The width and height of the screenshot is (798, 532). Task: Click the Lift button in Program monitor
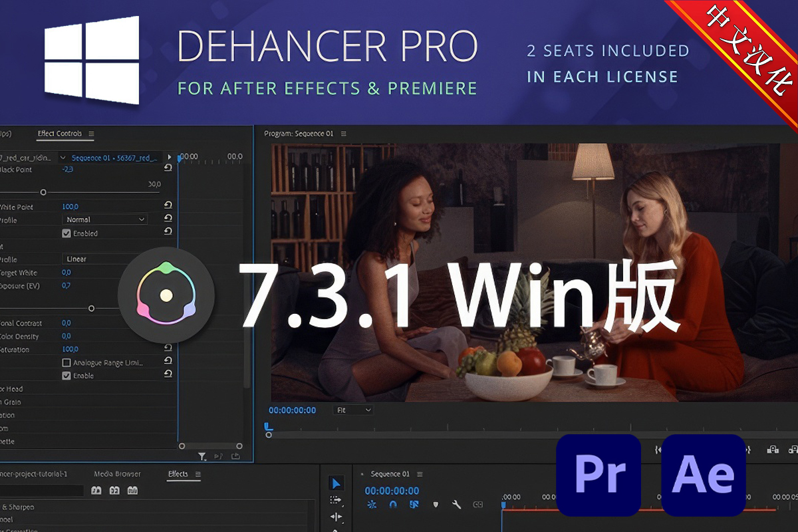(x=773, y=450)
